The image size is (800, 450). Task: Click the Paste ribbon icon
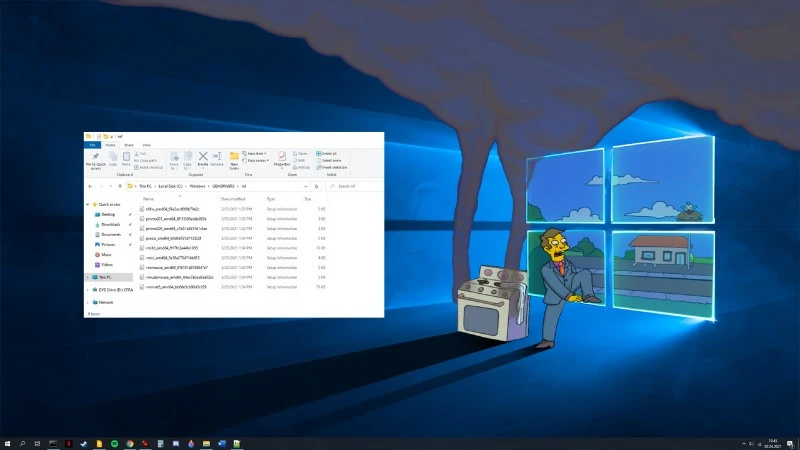pos(126,157)
